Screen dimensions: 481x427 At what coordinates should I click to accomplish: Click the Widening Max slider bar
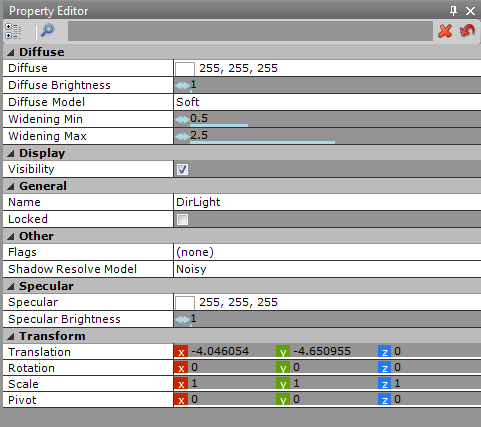[262, 142]
